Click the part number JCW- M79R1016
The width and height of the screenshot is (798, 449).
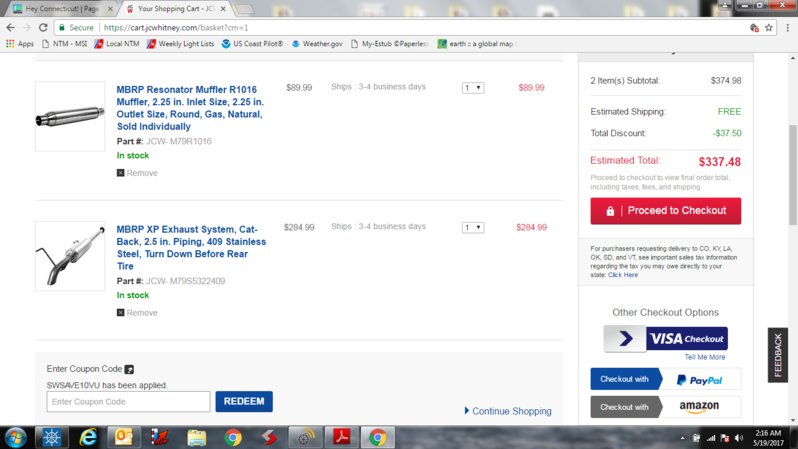pos(179,142)
